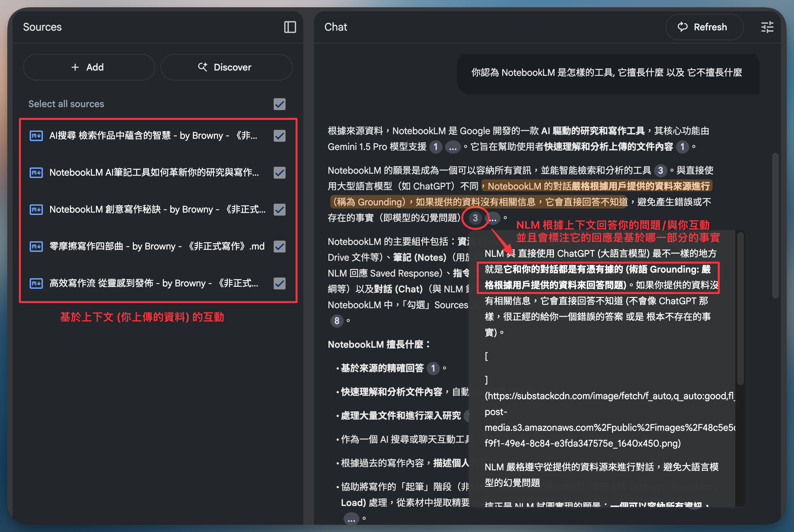This screenshot has height=532, width=794.
Task: Click citation 1 after 基於來源的精確回答
Action: tap(433, 368)
